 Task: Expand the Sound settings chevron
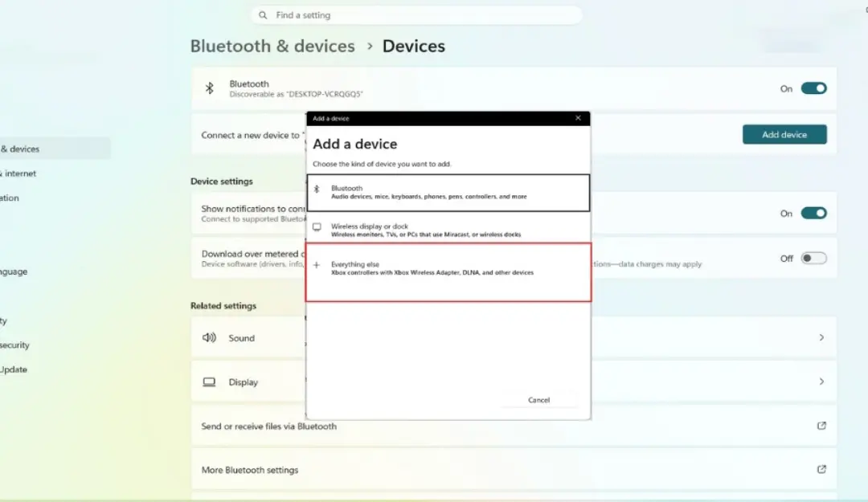[821, 337]
